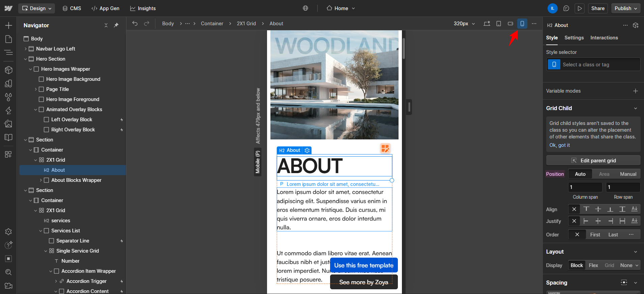Open the Style manager panel
Screen dimensions: 644x294
point(8,83)
